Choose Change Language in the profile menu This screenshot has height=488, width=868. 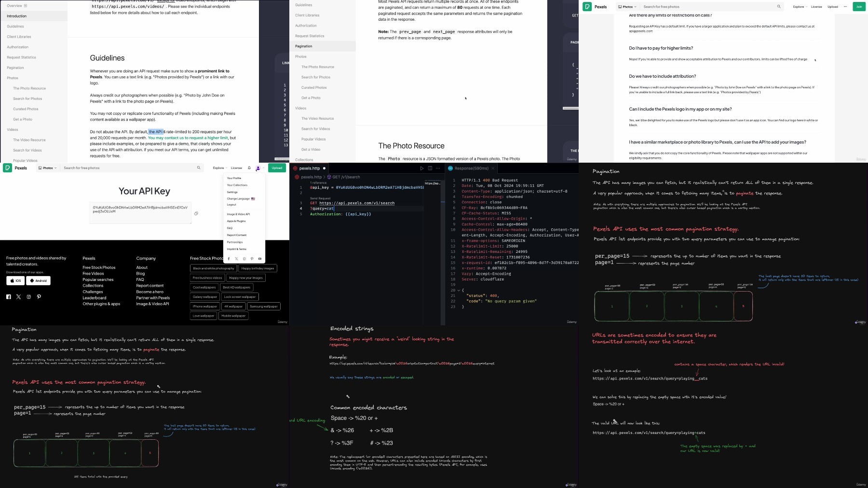(241, 199)
